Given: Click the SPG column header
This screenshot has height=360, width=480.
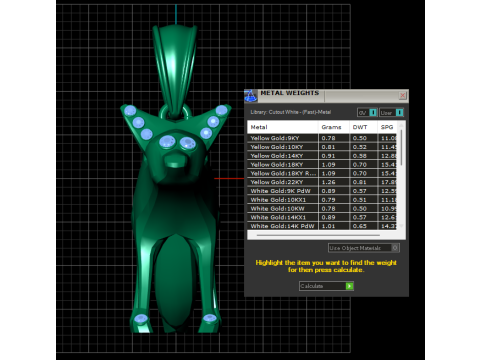Looking at the screenshot, I should (x=387, y=127).
